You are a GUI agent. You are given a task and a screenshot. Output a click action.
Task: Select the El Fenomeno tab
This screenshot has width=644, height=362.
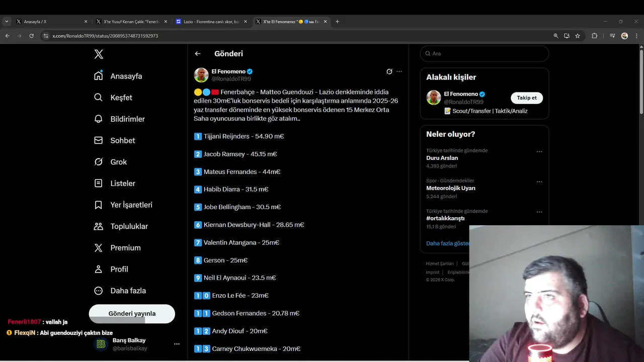(291, 22)
